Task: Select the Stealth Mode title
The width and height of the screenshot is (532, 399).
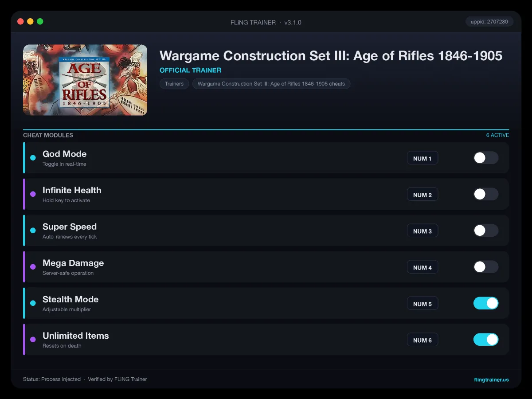Action: [x=70, y=299]
